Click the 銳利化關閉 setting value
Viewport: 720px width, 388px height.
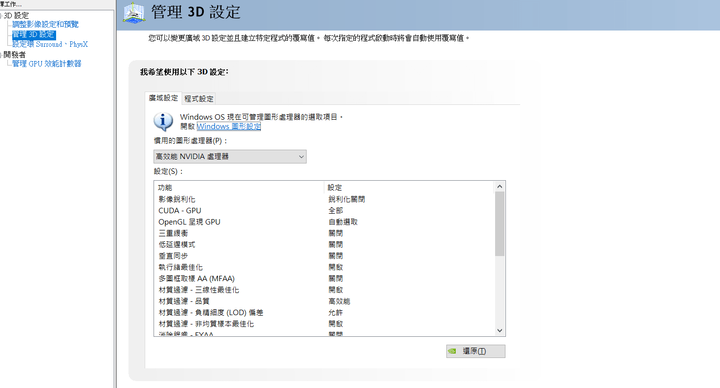pos(347,199)
